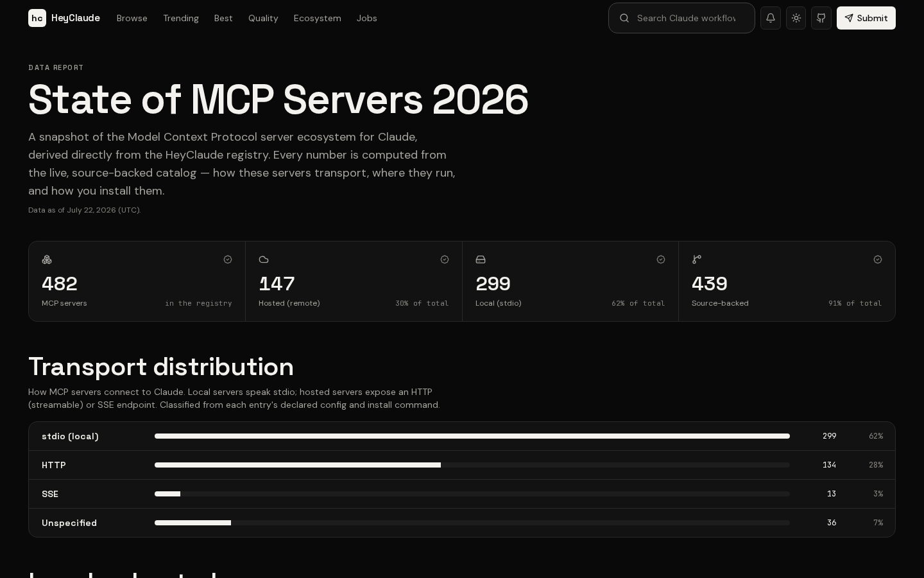This screenshot has width=924, height=578.
Task: Click the 'Unspecified' row label
Action: pyautogui.click(x=69, y=523)
